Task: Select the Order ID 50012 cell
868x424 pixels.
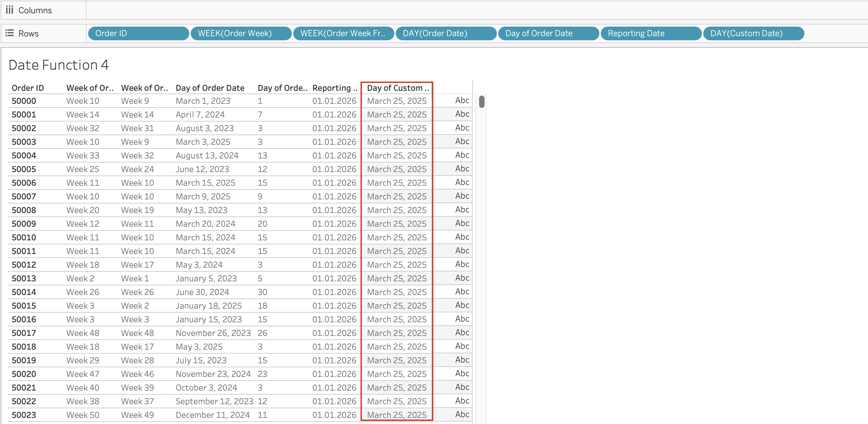Action: coord(24,265)
